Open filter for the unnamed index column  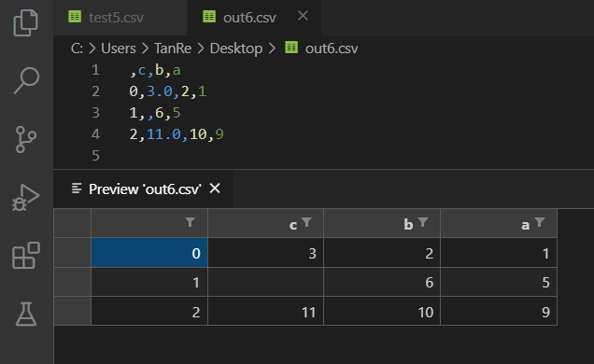click(191, 222)
